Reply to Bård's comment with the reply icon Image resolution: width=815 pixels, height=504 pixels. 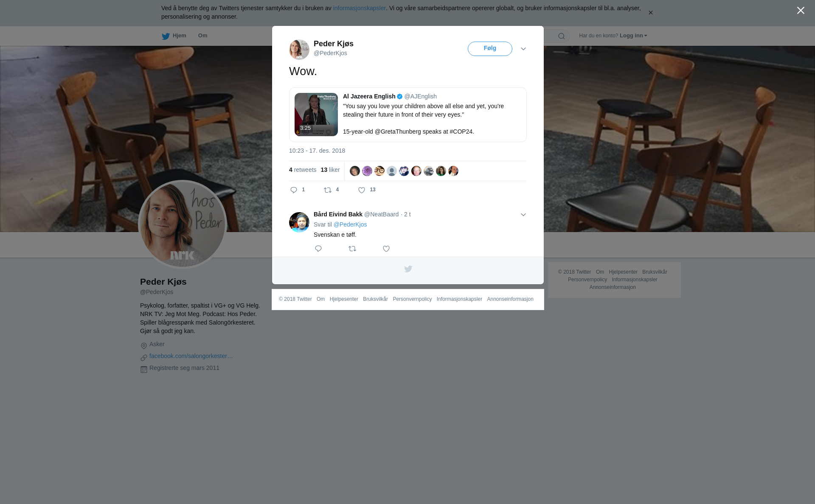coord(318,249)
